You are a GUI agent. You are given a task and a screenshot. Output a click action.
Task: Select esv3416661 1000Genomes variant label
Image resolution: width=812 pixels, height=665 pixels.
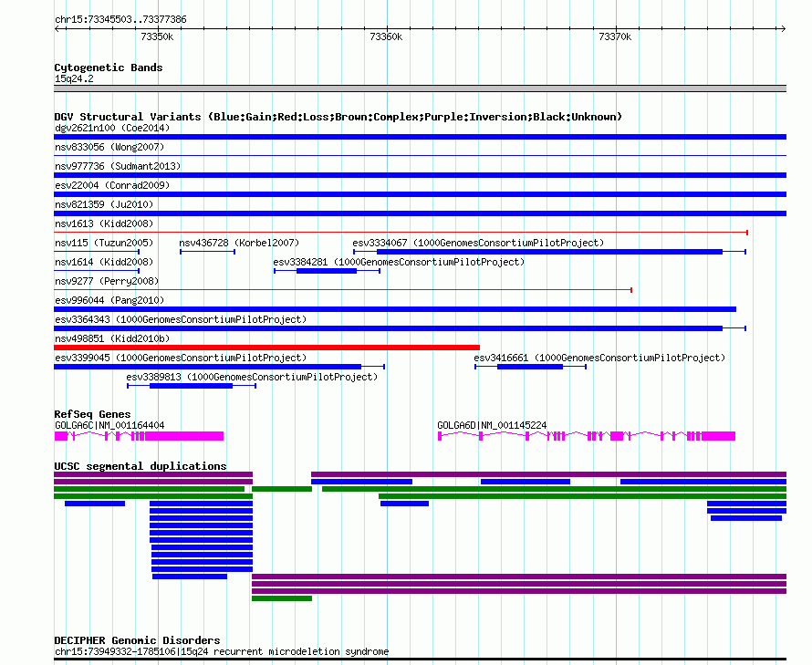pos(599,358)
